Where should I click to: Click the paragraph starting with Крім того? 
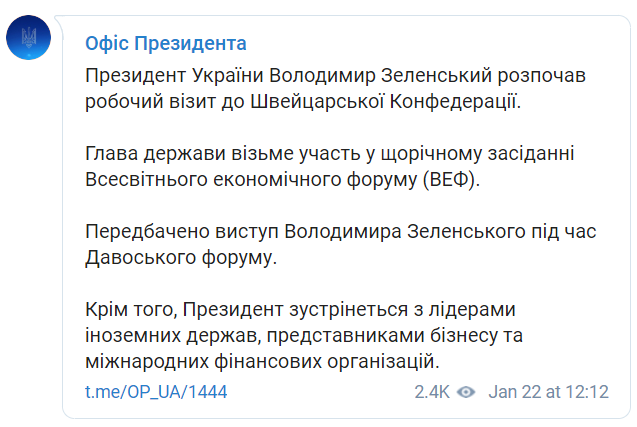click(312, 335)
